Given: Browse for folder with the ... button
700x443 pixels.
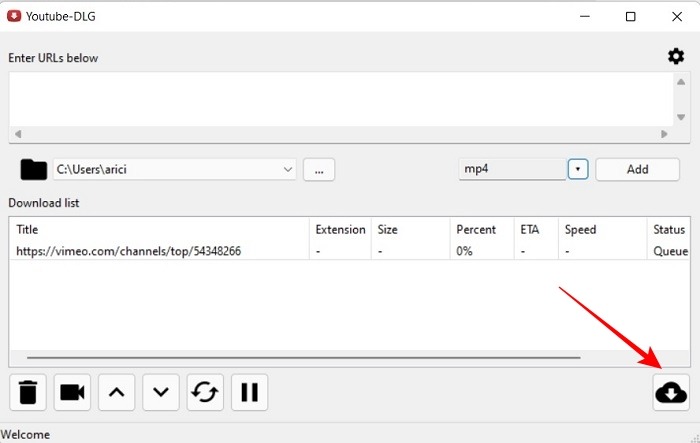Looking at the screenshot, I should pos(318,169).
